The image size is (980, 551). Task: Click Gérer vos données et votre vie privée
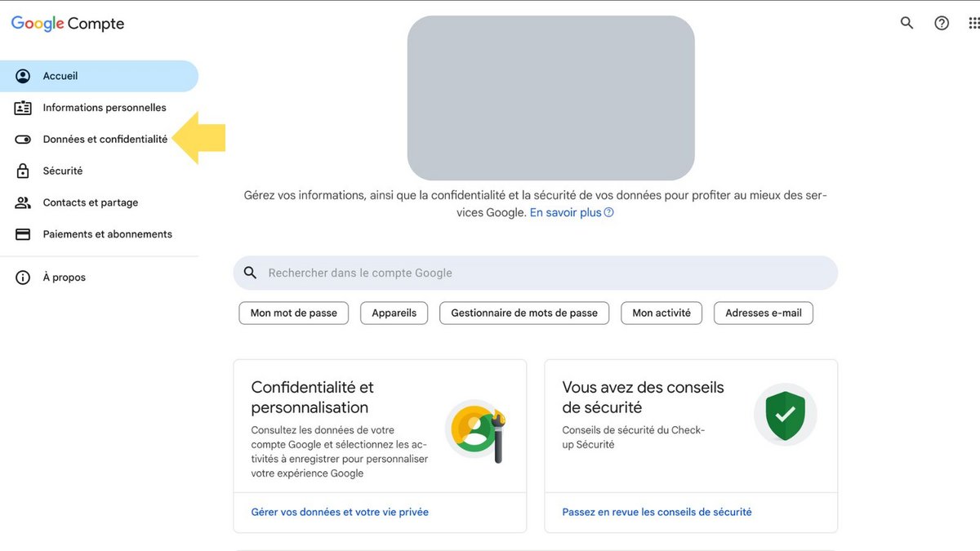340,511
